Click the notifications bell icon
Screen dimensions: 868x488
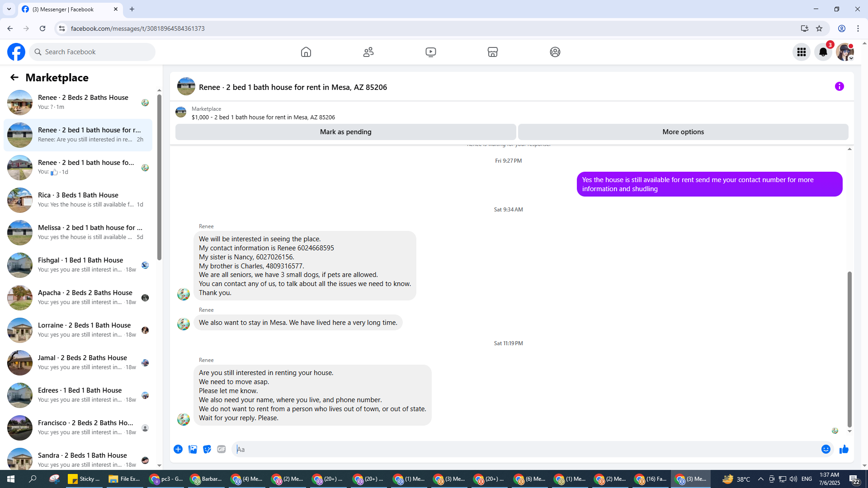coord(823,52)
